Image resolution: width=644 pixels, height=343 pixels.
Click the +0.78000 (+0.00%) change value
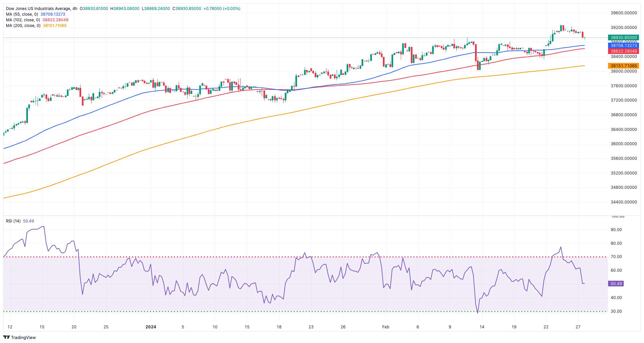click(x=222, y=9)
